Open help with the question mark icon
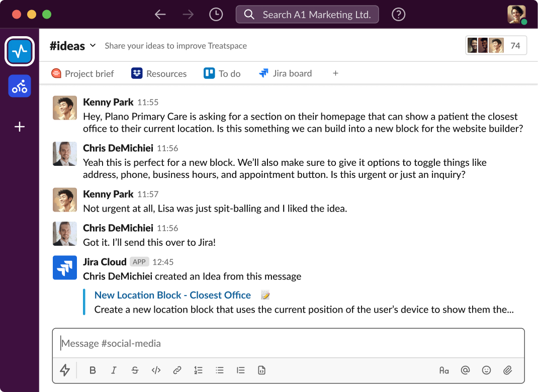The height and width of the screenshot is (392, 538). pos(398,15)
